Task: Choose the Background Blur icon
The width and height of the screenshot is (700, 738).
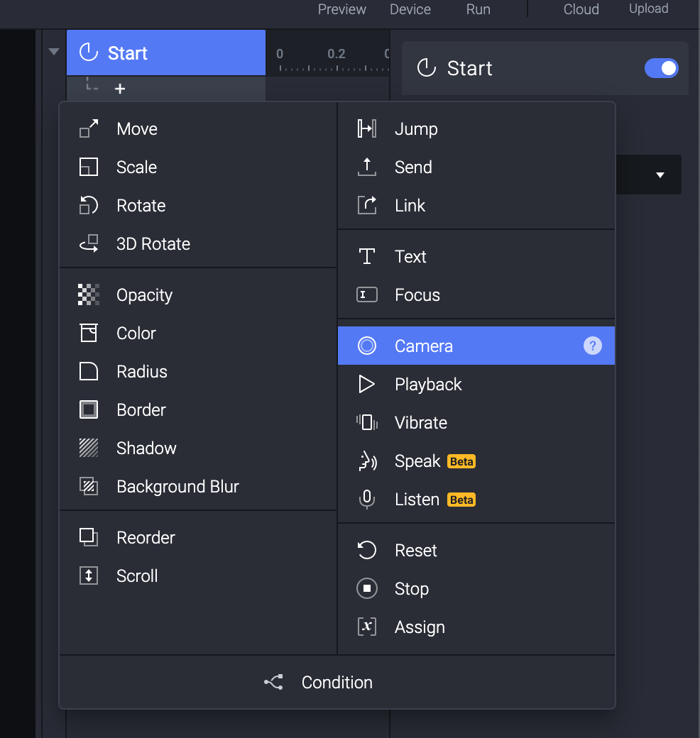Action: click(x=89, y=487)
